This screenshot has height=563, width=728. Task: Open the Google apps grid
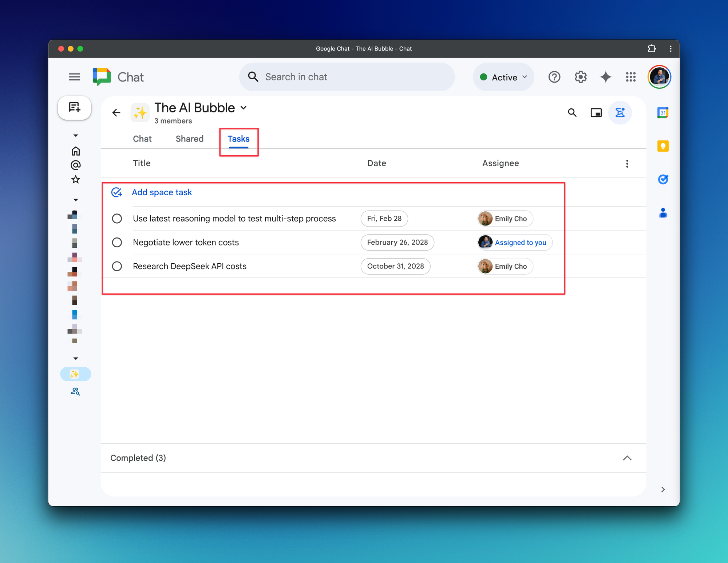click(x=631, y=77)
